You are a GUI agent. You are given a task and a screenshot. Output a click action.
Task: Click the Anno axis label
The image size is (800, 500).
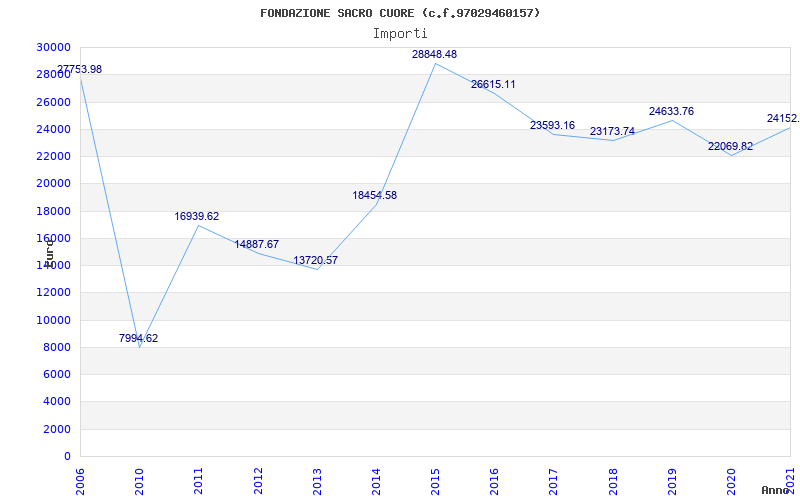tap(775, 490)
